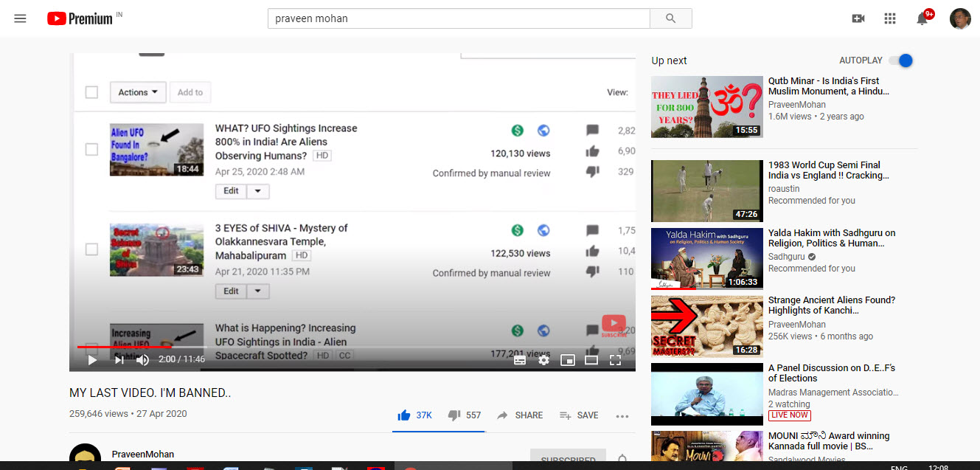Open the more actions ellipsis menu
The image size is (980, 470).
click(622, 415)
